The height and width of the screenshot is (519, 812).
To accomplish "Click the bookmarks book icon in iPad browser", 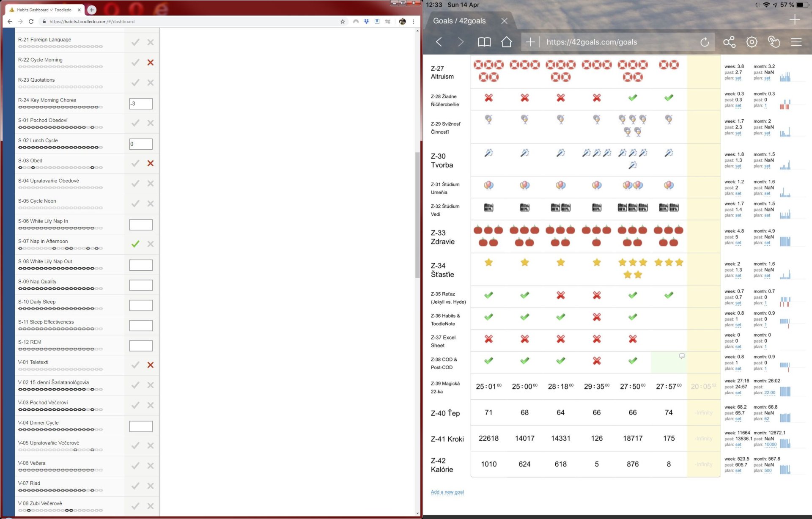I will tap(484, 42).
